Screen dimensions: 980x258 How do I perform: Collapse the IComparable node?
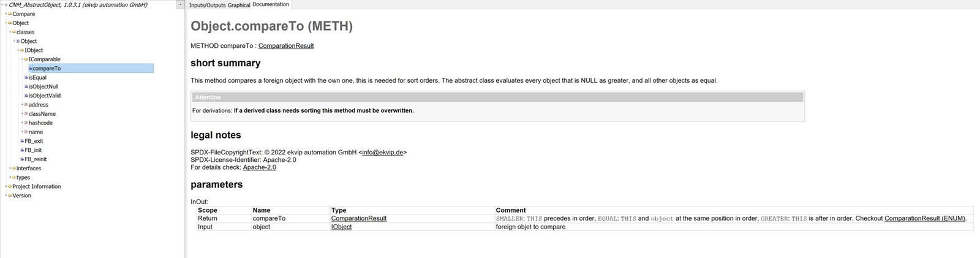[22, 59]
